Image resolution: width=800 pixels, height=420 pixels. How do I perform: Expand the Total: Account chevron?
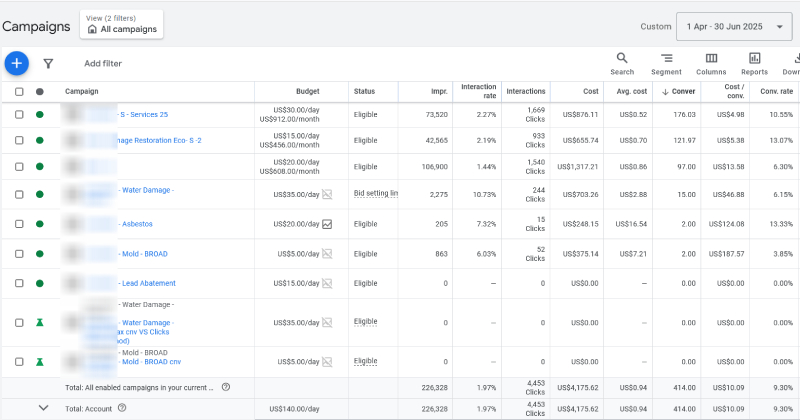click(x=43, y=408)
